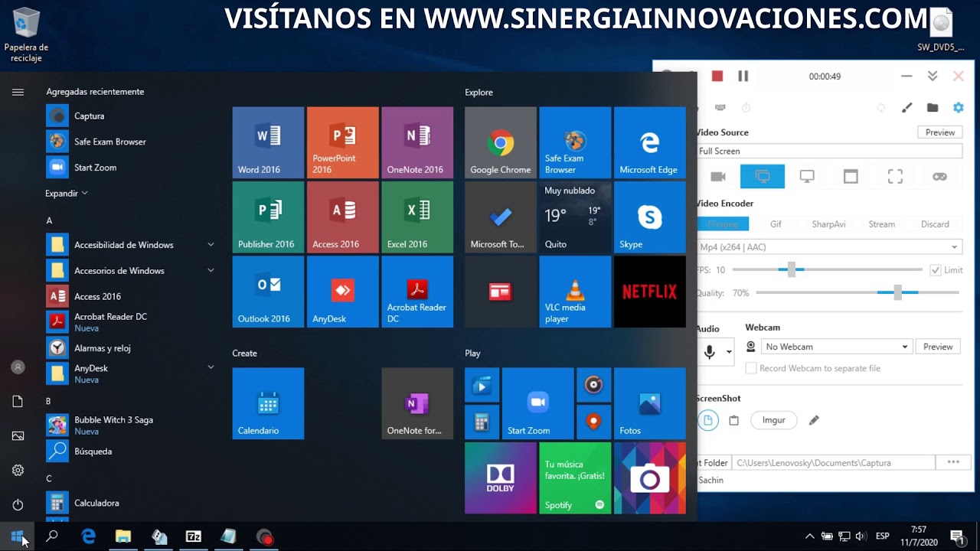Open the Microsoft Edge tile
Image resolution: width=980 pixels, height=551 pixels.
(x=650, y=142)
